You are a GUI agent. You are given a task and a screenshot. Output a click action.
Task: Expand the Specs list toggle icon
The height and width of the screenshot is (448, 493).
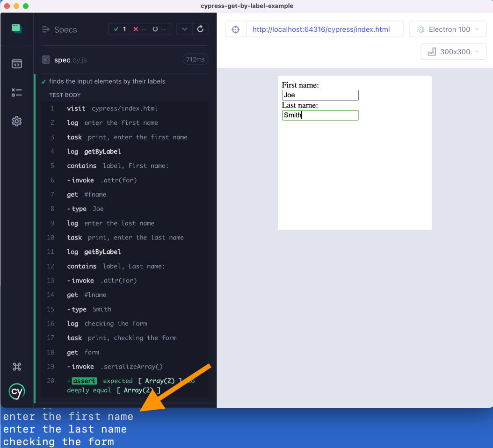point(46,29)
